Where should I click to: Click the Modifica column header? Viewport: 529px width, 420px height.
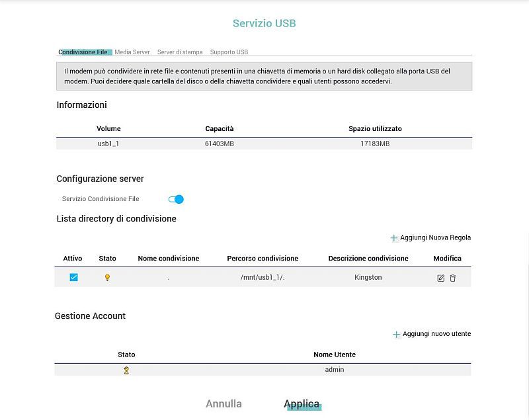pos(448,259)
